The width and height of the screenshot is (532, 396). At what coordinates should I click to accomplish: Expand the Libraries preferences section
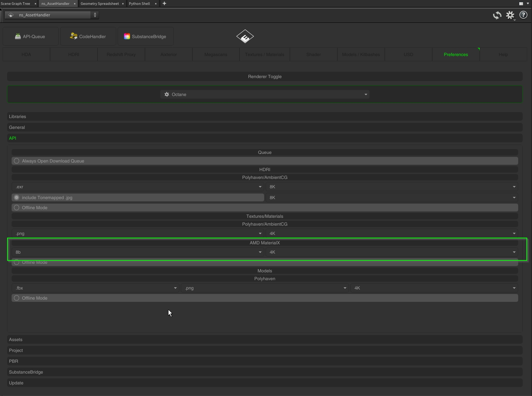[18, 117]
